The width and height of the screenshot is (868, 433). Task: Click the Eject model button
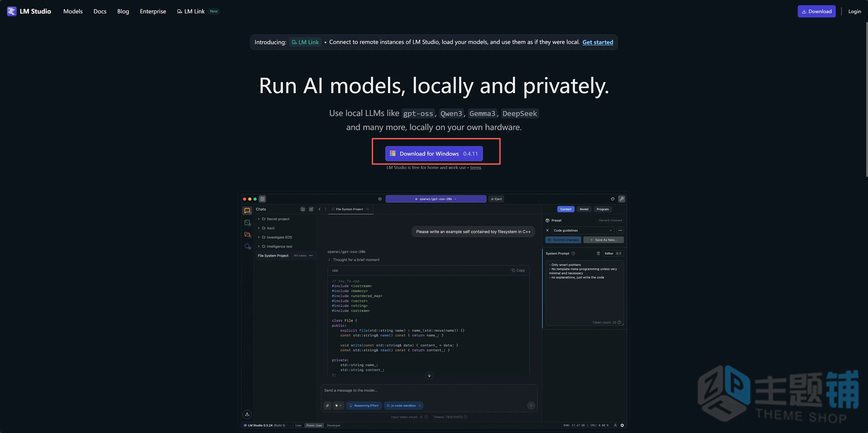coord(496,199)
